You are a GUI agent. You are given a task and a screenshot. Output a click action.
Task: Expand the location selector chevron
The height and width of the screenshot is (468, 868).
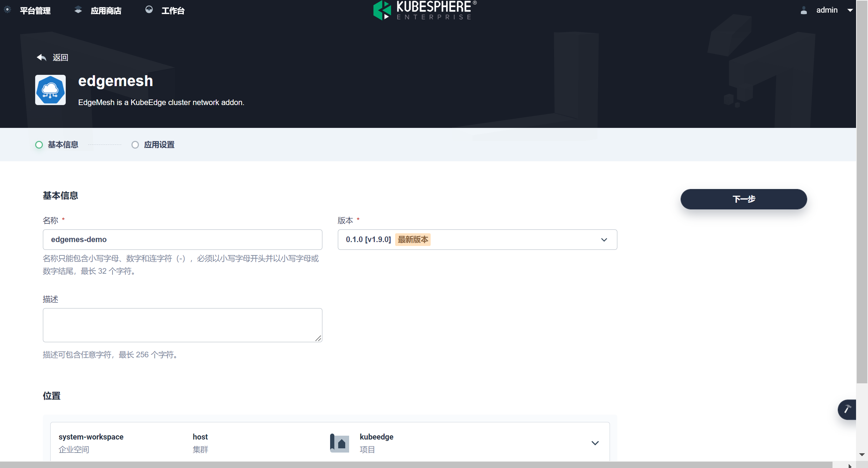click(595, 443)
